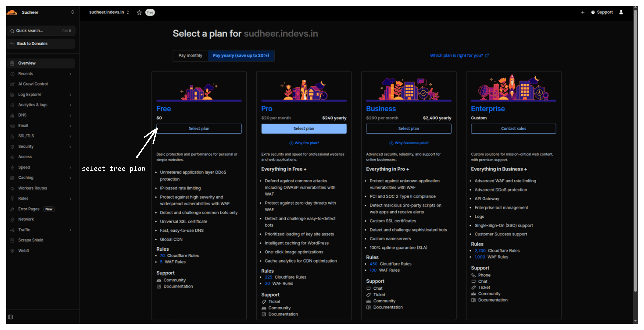The image size is (644, 330).
Task: Click the Email envelope icon
Action: pyautogui.click(x=12, y=126)
